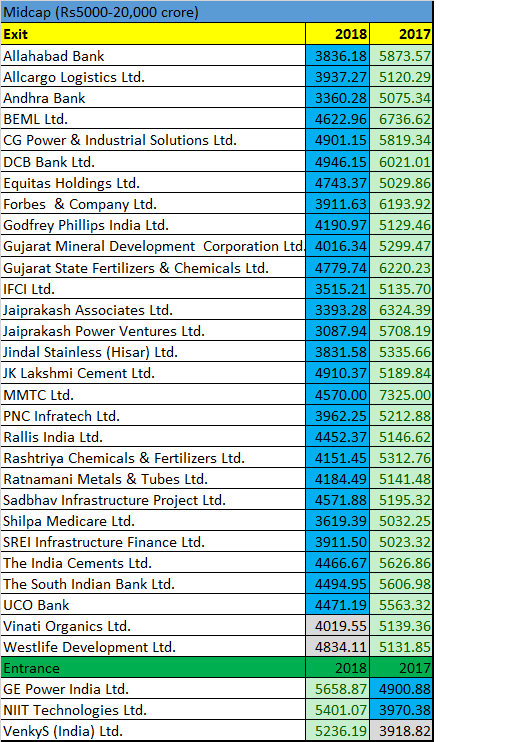Click the value 5129.46
Screen dimensions: 511x742
point(401,225)
